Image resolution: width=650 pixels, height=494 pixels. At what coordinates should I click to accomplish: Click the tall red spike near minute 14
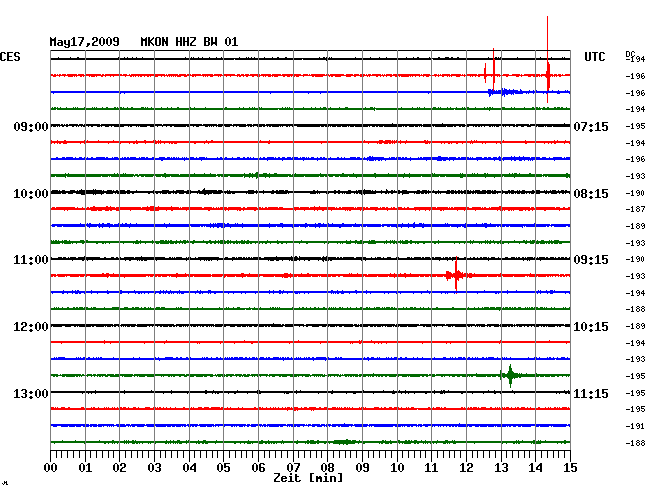coord(548,59)
